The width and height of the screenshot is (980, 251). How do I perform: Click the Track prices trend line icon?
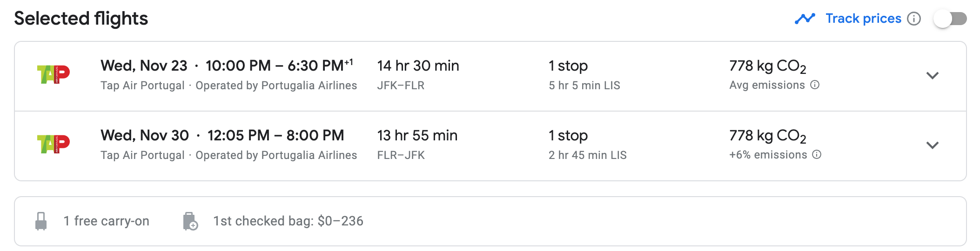pos(805,19)
